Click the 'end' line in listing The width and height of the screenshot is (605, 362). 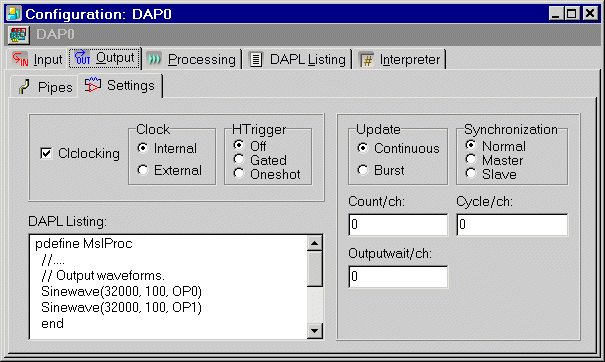pyautogui.click(x=52, y=323)
